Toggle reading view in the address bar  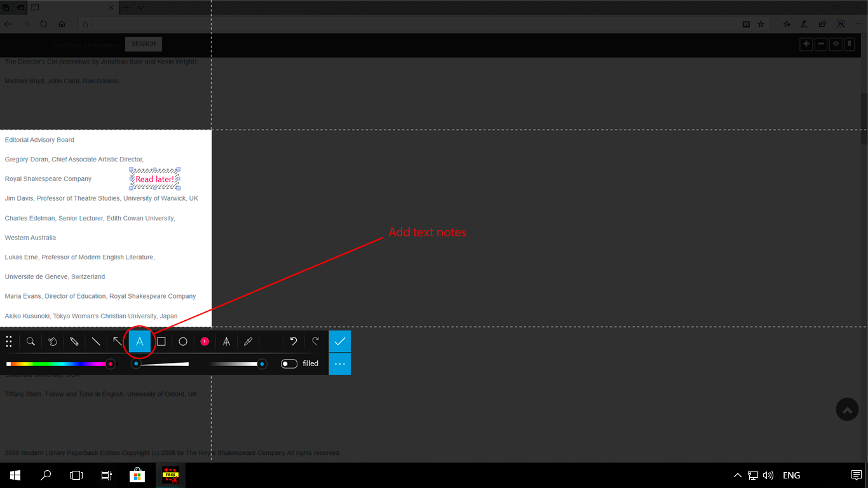pyautogui.click(x=745, y=24)
